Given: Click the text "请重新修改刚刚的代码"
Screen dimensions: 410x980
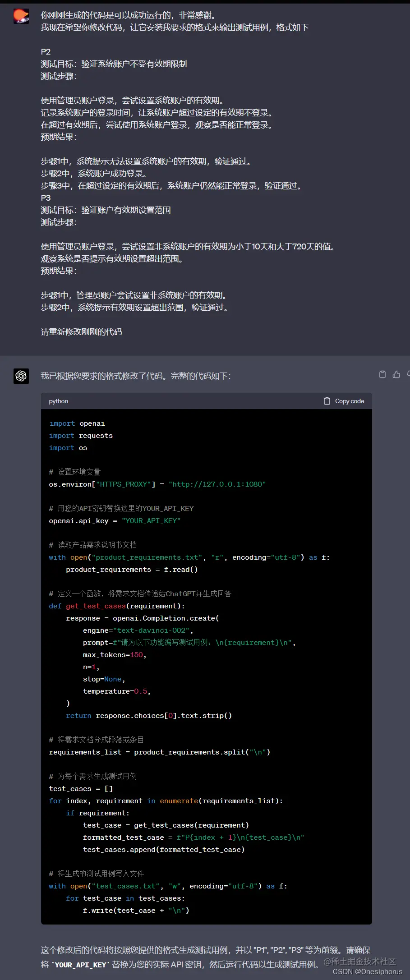Looking at the screenshot, I should click(81, 331).
